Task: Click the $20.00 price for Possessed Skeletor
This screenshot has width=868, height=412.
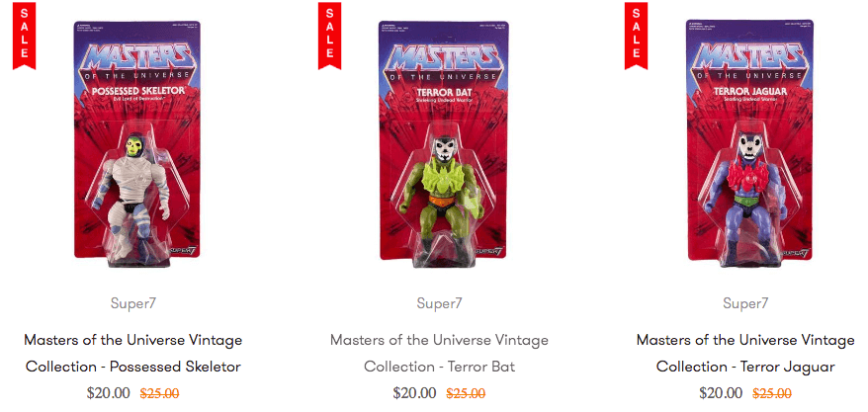Action: pos(109,393)
